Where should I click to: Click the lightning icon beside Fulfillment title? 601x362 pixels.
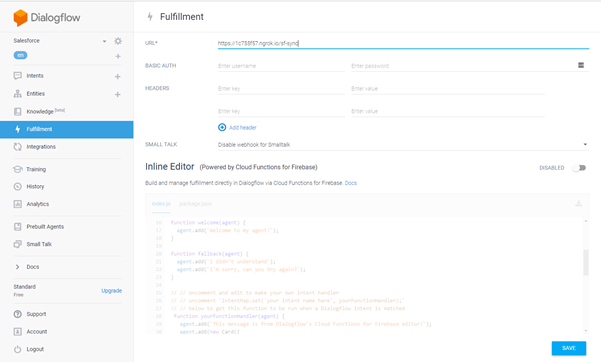(150, 16)
